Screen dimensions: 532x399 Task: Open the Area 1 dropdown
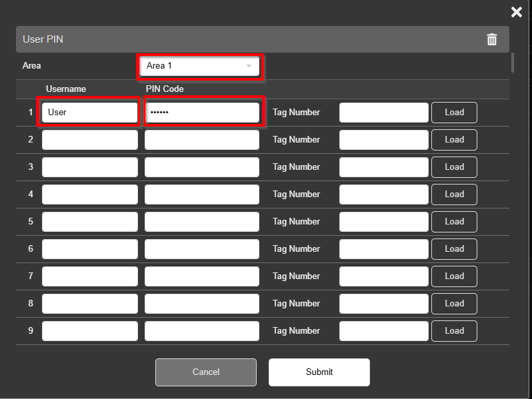point(201,66)
